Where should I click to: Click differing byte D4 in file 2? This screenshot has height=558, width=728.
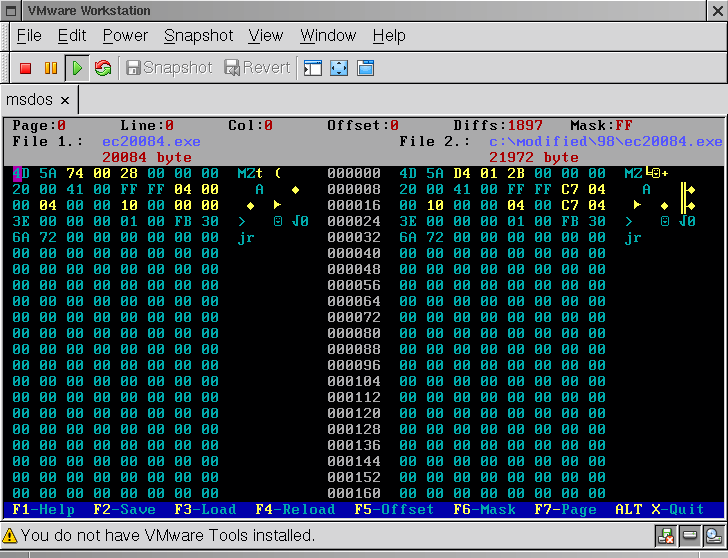click(x=462, y=174)
